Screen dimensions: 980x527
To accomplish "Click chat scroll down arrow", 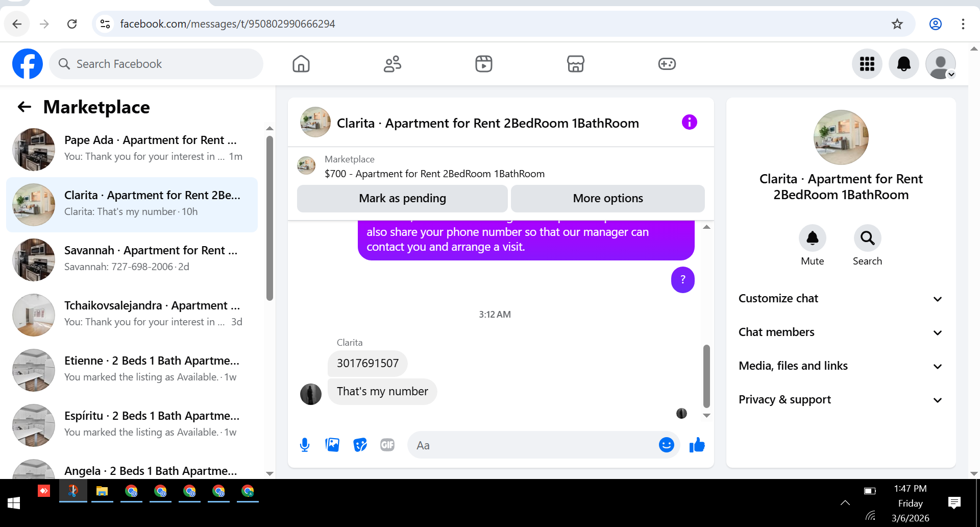I will [706, 416].
